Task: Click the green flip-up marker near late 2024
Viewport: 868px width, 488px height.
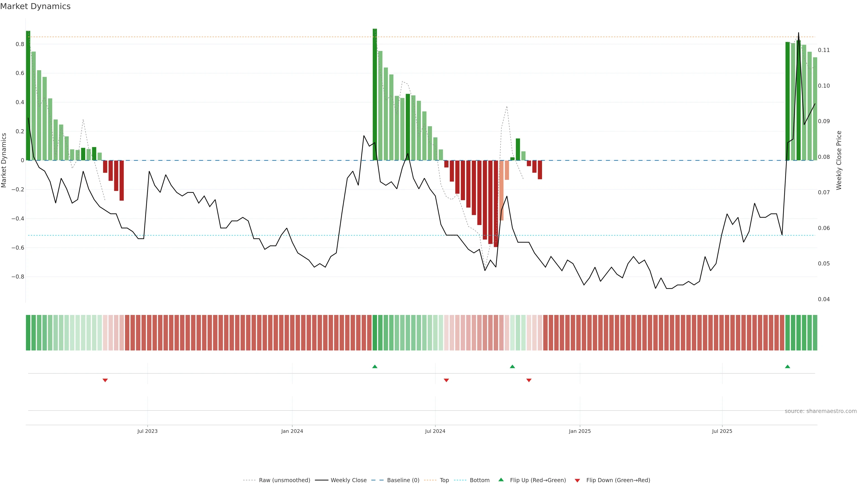Action: (x=512, y=366)
